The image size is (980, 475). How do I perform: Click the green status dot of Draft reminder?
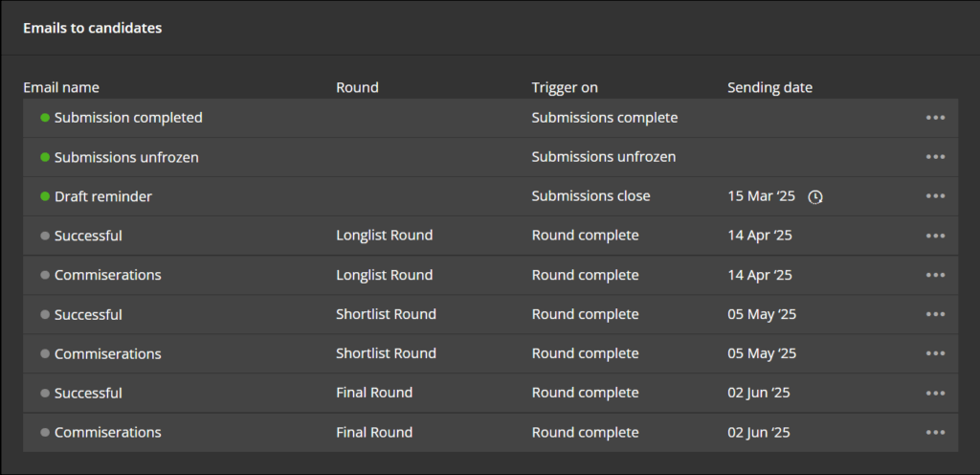[x=45, y=196]
